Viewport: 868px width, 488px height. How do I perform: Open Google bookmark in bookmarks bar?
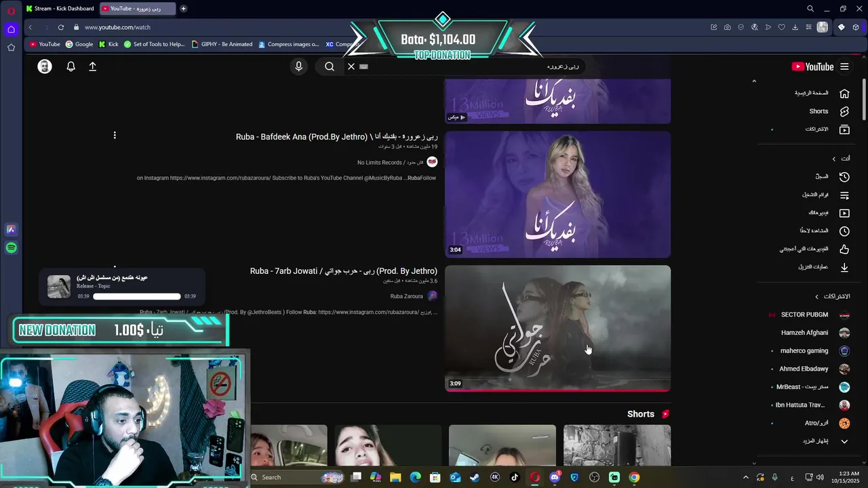(x=79, y=44)
